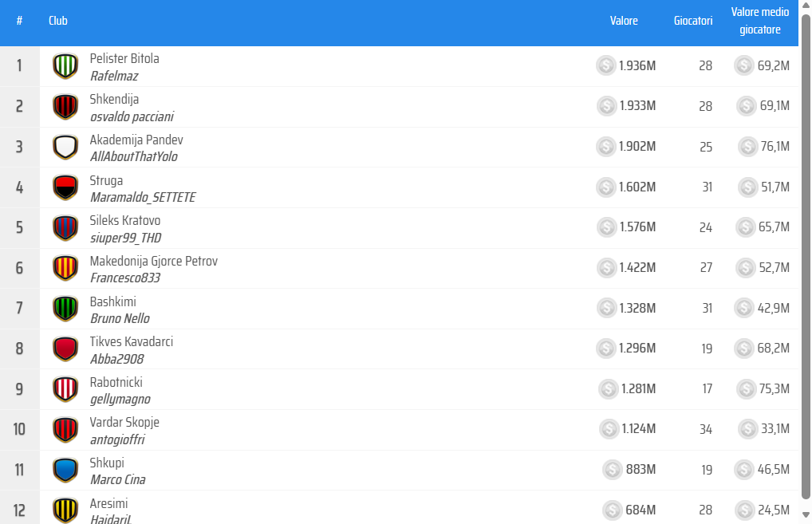Viewport: 812px width, 524px height.
Task: Sort by the Valore column header
Action: click(624, 21)
